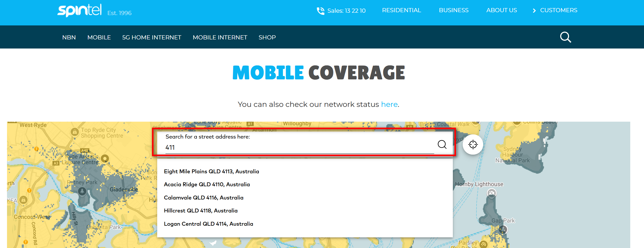Screen dimensions: 644x248
Task: Open the Business section
Action: pos(454,10)
